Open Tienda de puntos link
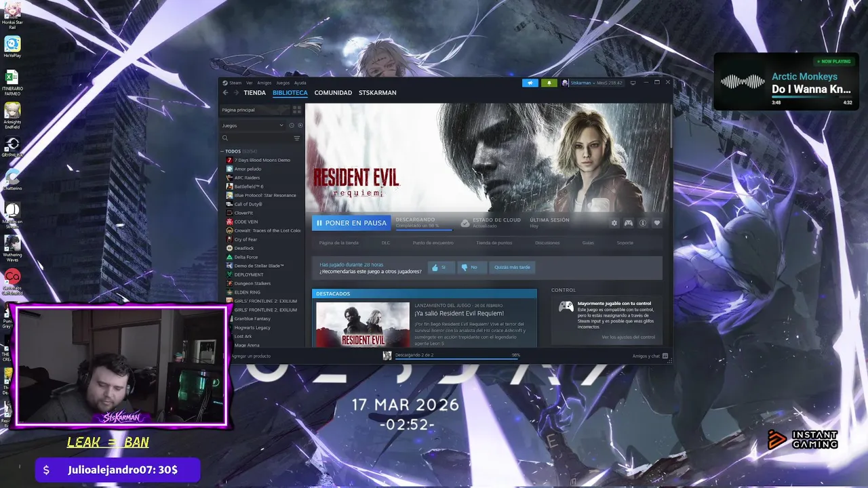This screenshot has width=868, height=488. pyautogui.click(x=494, y=243)
